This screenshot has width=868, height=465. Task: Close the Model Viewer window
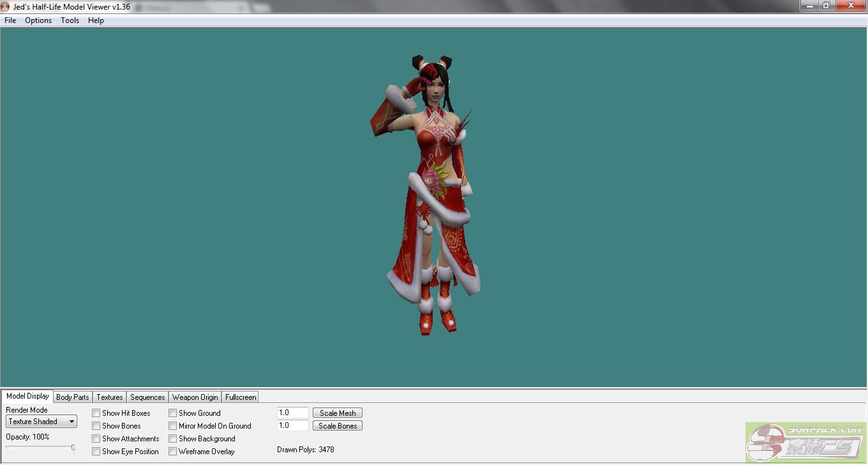point(850,5)
